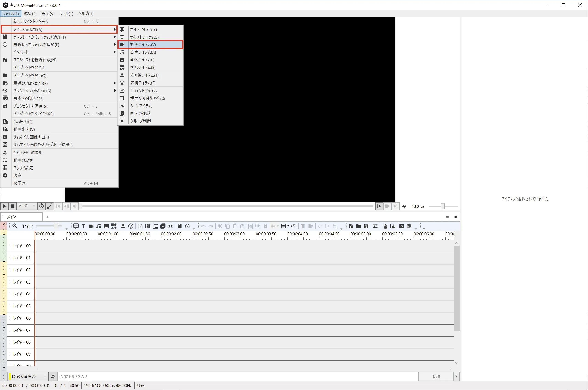Click the + button to add timeline tab
This screenshot has width=588, height=390.
48,217
